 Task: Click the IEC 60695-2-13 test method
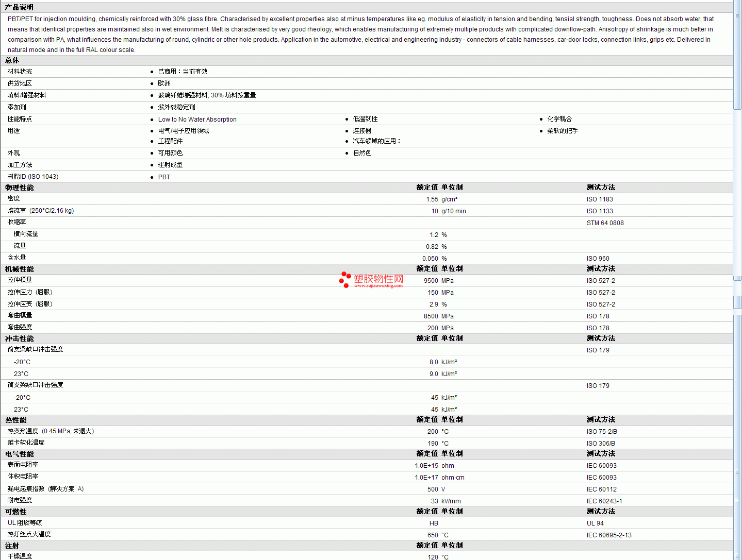pyautogui.click(x=609, y=535)
